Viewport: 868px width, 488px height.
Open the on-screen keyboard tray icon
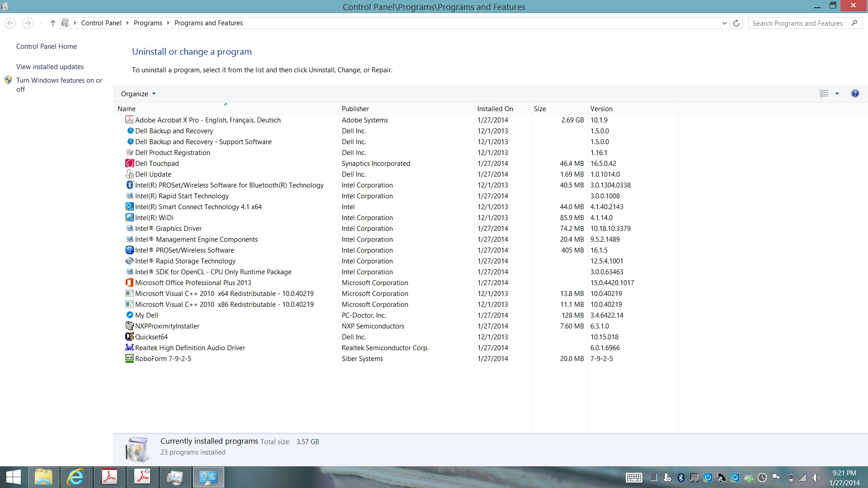click(634, 478)
